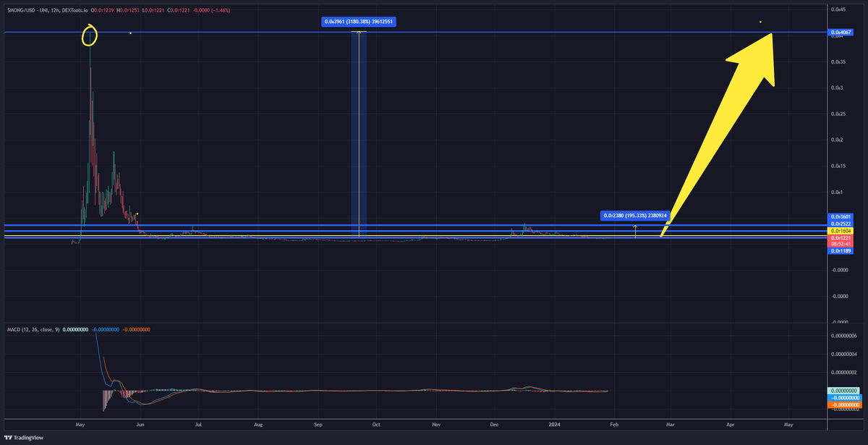Click the Jul label on time axis
Viewport: 868px width, 445px height.
(x=198, y=425)
